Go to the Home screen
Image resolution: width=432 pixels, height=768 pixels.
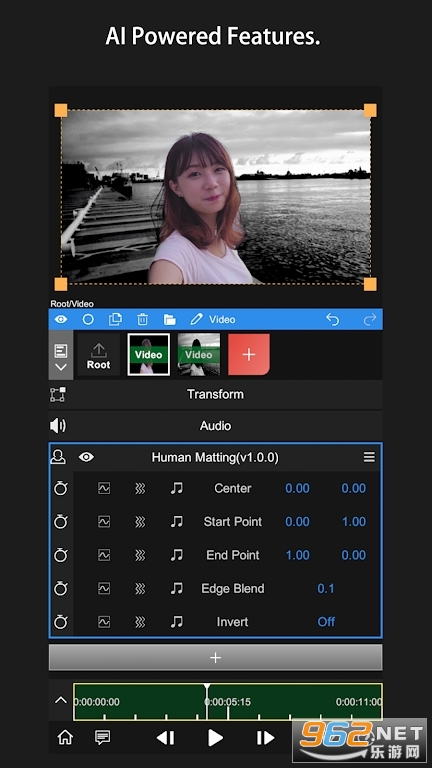[65, 737]
